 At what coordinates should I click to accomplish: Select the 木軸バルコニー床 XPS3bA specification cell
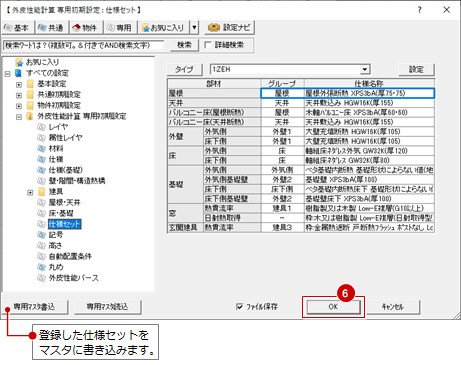point(369,113)
